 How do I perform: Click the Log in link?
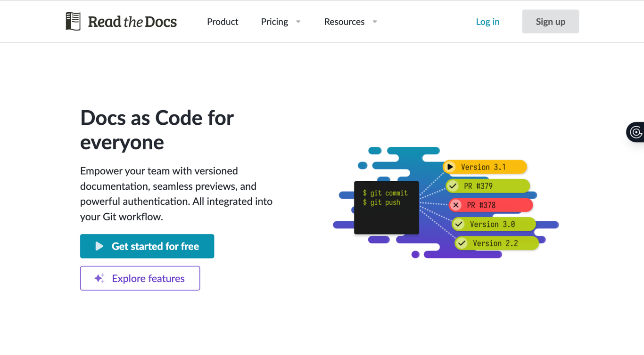(487, 22)
